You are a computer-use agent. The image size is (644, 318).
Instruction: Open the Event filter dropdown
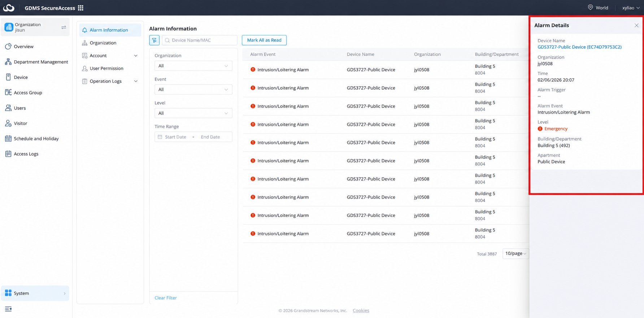pyautogui.click(x=193, y=90)
